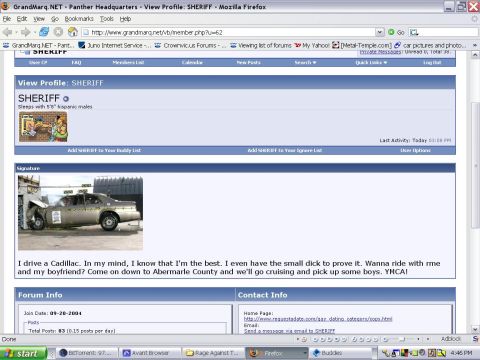The width and height of the screenshot is (480, 360).
Task: Open the Tools menu
Action: coord(107,19)
